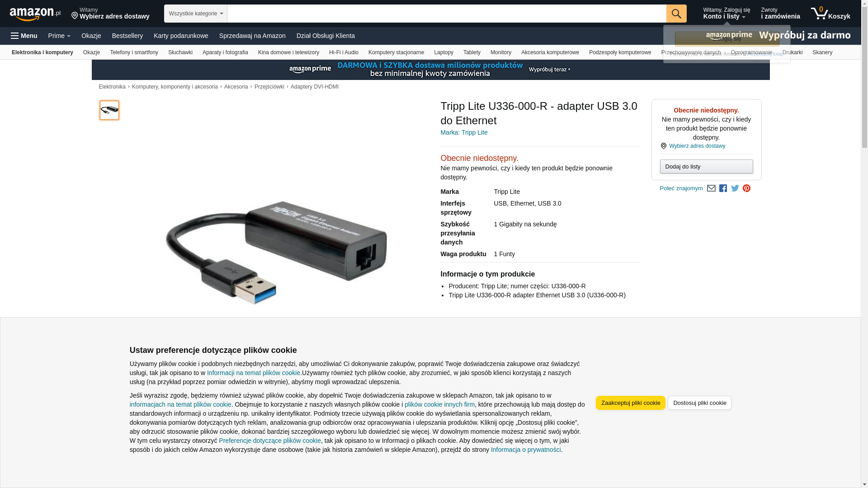The height and width of the screenshot is (488, 868).
Task: Click the Amazon.pl logo
Action: (x=35, y=14)
